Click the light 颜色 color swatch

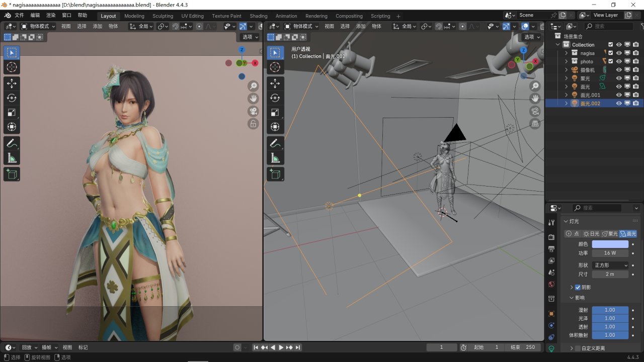[x=610, y=244]
